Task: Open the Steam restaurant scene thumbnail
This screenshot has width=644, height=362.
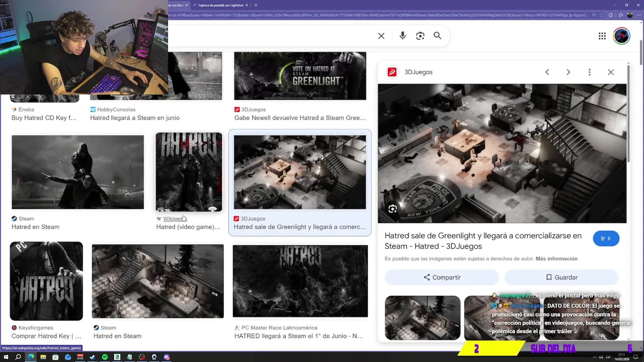Action: pyautogui.click(x=157, y=281)
